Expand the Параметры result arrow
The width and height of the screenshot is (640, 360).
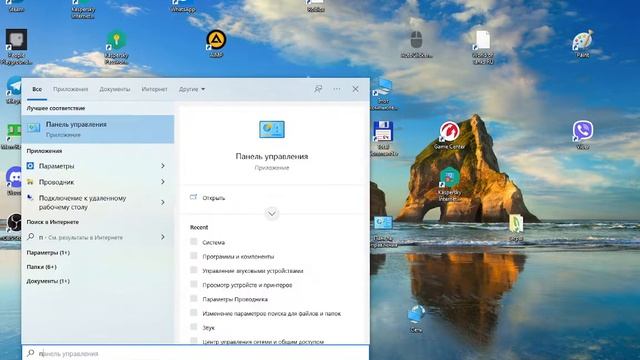coord(163,166)
